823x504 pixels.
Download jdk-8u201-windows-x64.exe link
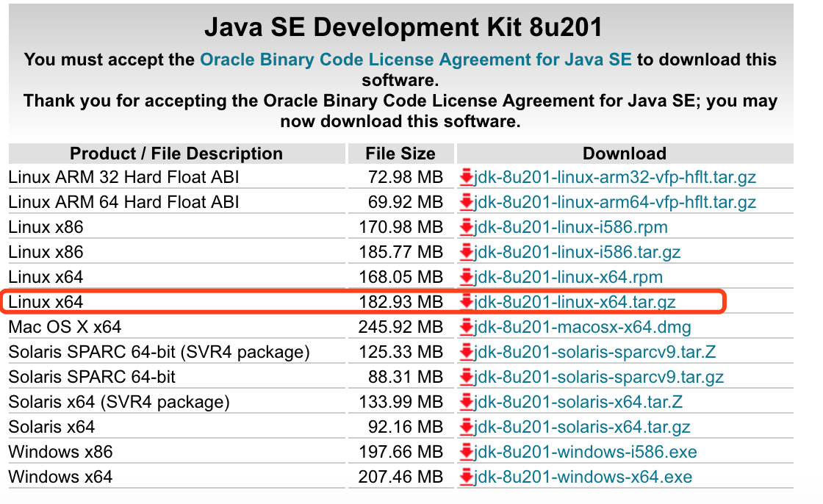tap(583, 477)
